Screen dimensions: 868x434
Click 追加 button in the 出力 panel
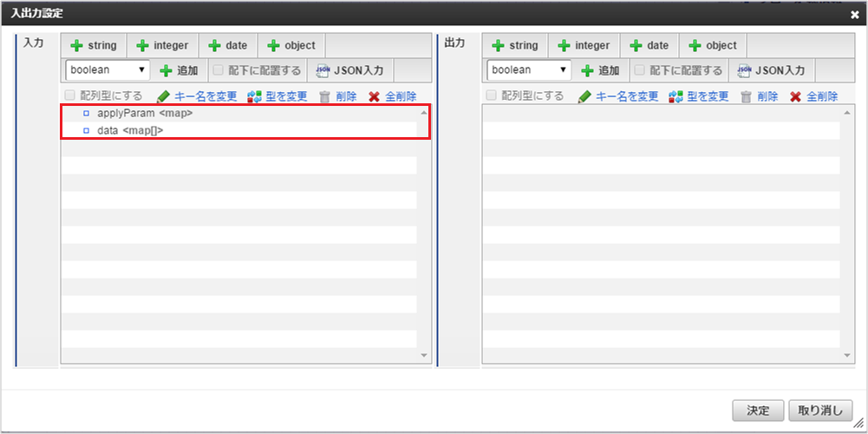(x=600, y=70)
